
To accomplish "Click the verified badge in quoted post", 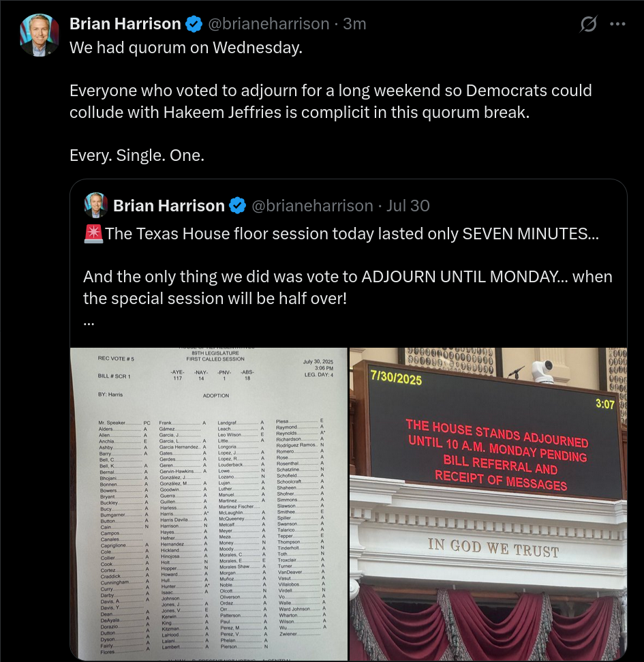I will 238,206.
